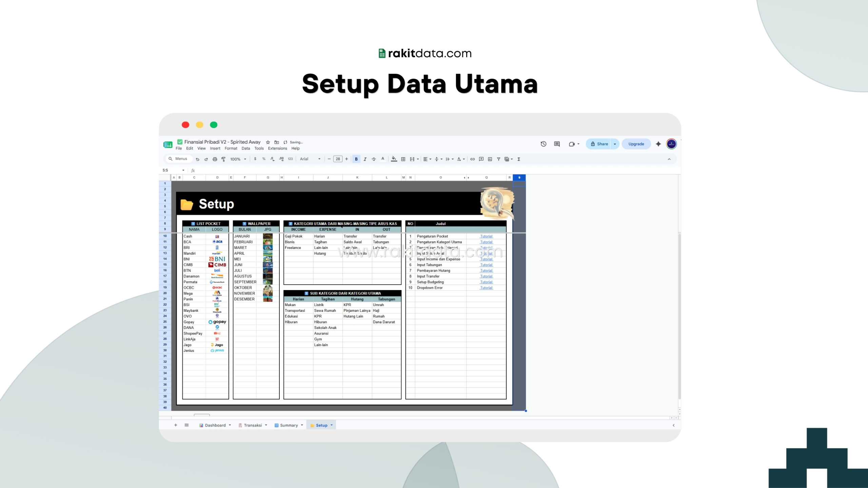This screenshot has width=868, height=488.
Task: Open the Tutorial link for Dropdown Error
Action: [486, 288]
